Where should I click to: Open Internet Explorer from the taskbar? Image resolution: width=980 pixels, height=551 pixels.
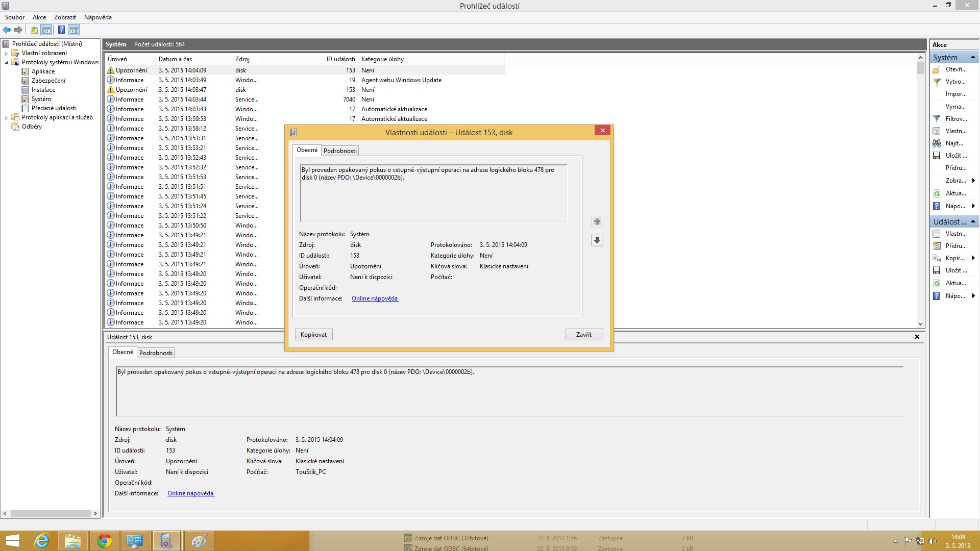coord(41,541)
